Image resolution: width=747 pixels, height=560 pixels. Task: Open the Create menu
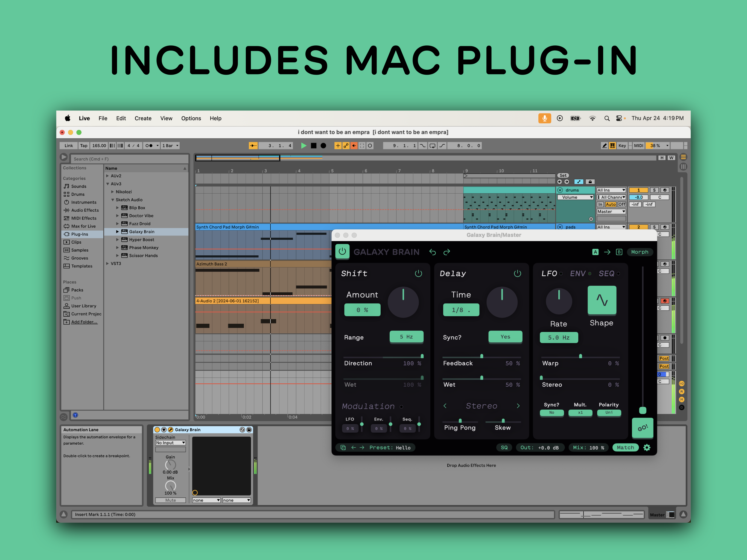(x=143, y=118)
